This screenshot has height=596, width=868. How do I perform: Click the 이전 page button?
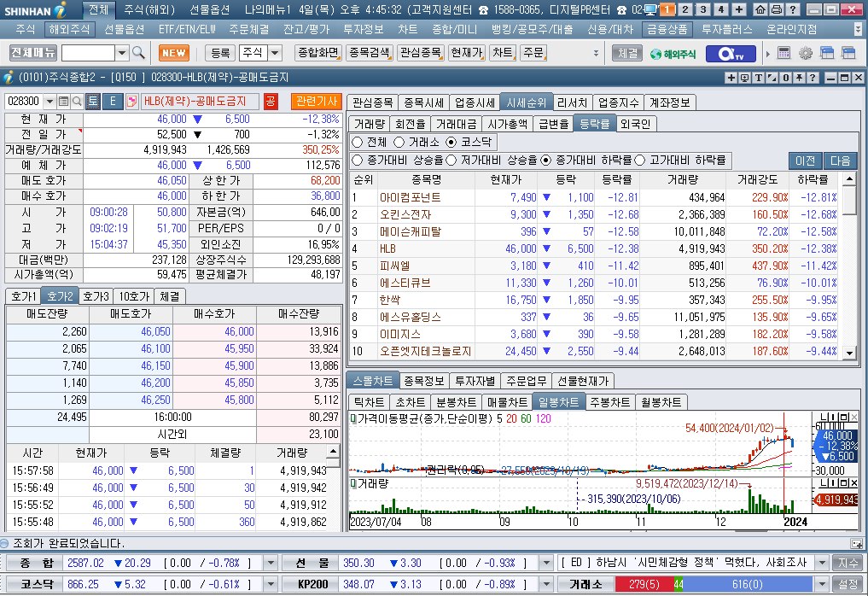[x=806, y=161]
